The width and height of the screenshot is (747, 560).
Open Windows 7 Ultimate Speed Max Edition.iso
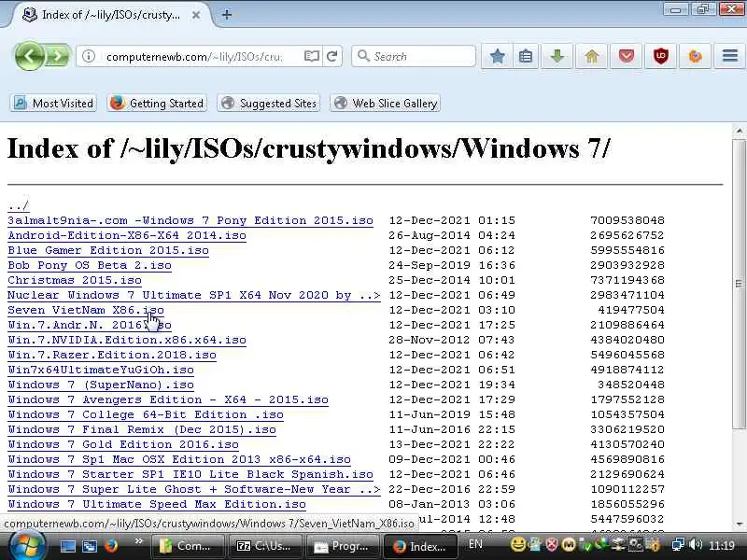tap(157, 504)
